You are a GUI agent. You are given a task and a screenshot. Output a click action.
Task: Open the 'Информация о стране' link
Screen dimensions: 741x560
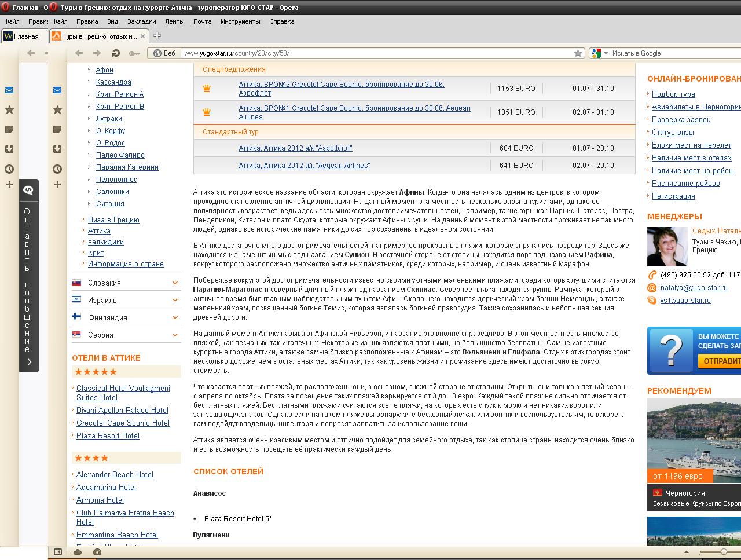tap(126, 264)
